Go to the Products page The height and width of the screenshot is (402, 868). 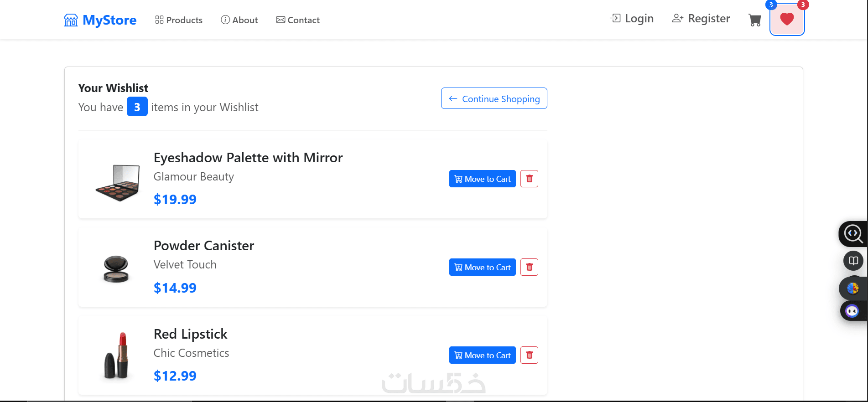(179, 20)
